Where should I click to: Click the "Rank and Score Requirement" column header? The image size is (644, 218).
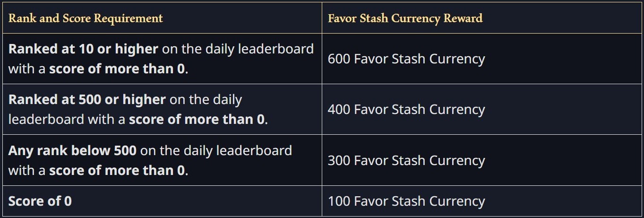[86, 18]
